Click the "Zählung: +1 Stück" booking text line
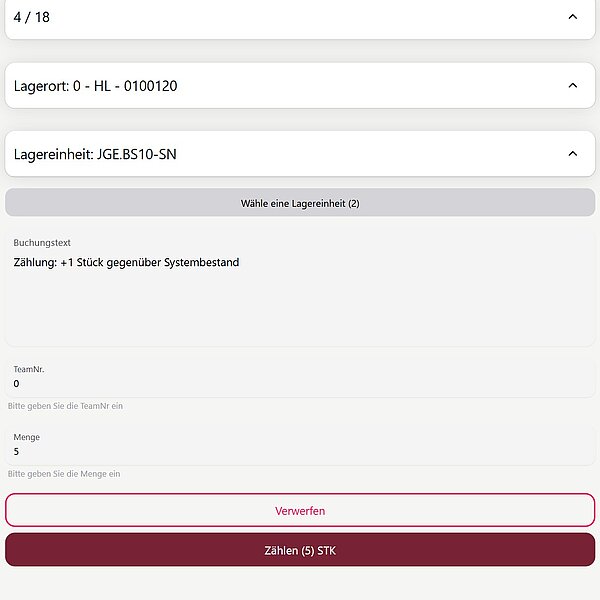Screen dimensions: 600x600 126,263
